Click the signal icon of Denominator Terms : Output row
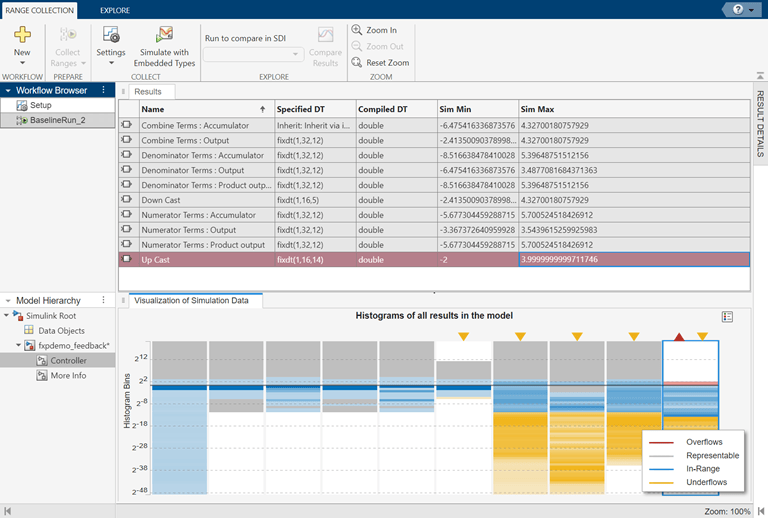 tap(127, 170)
